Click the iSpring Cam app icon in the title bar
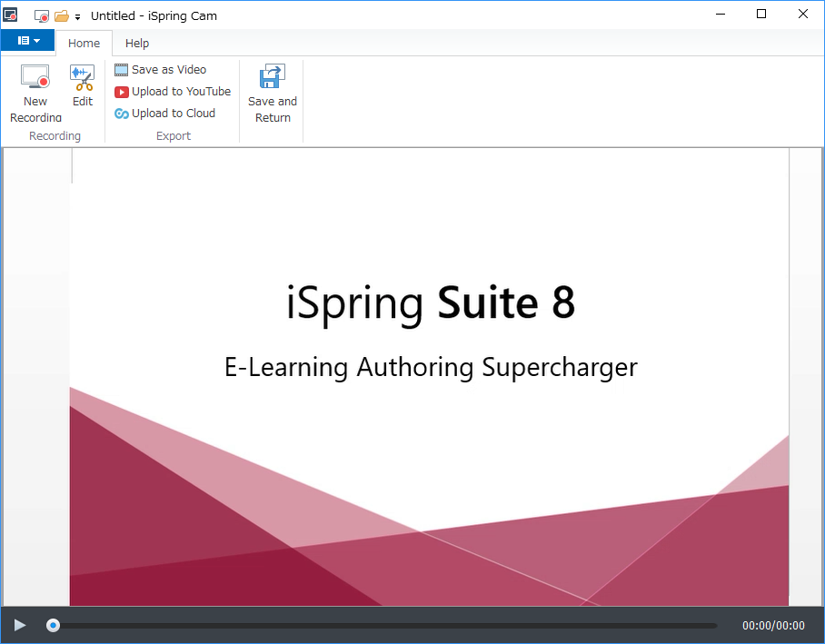The width and height of the screenshot is (825, 644). coord(11,15)
